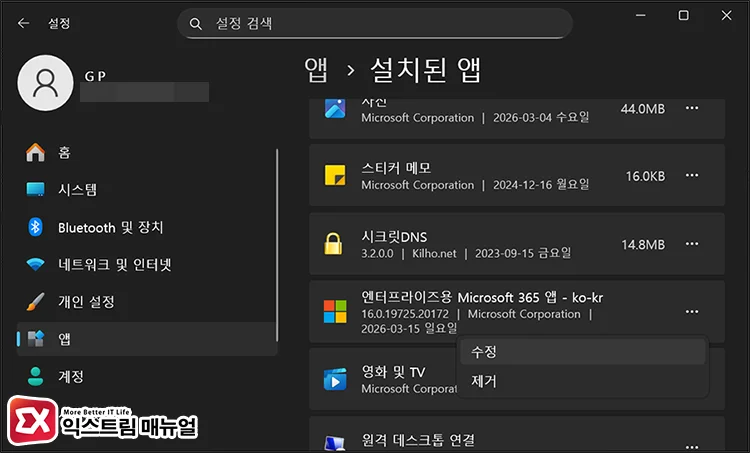Select 시스템 in the sidebar
The width and height of the screenshot is (750, 453).
146,189
